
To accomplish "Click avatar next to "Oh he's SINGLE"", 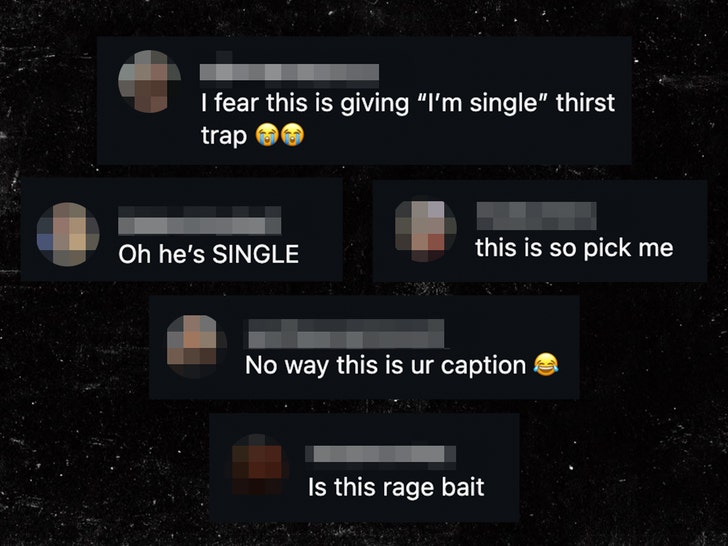I will [68, 234].
